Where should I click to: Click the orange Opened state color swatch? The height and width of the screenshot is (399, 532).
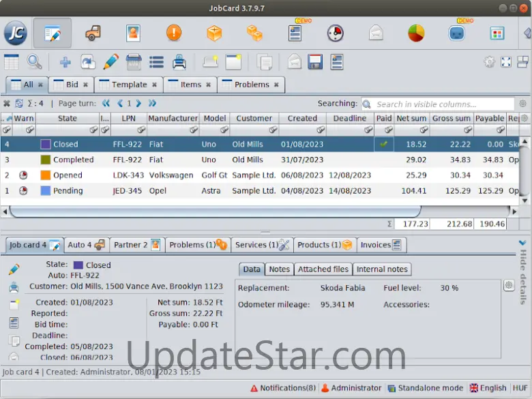coord(46,175)
